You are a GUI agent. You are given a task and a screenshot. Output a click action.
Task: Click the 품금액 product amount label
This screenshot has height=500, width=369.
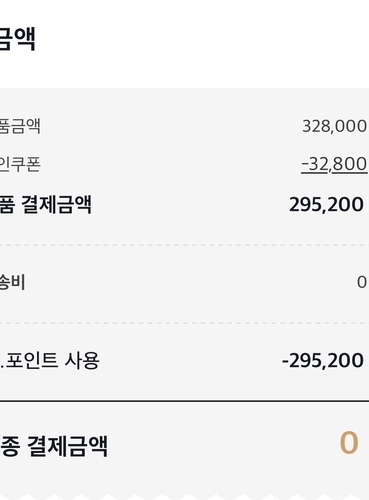click(x=20, y=126)
